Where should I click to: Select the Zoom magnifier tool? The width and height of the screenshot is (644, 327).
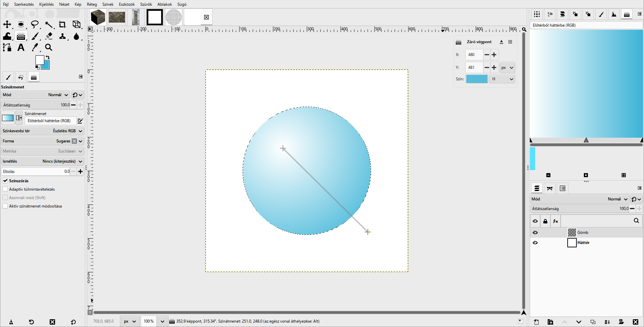point(49,47)
